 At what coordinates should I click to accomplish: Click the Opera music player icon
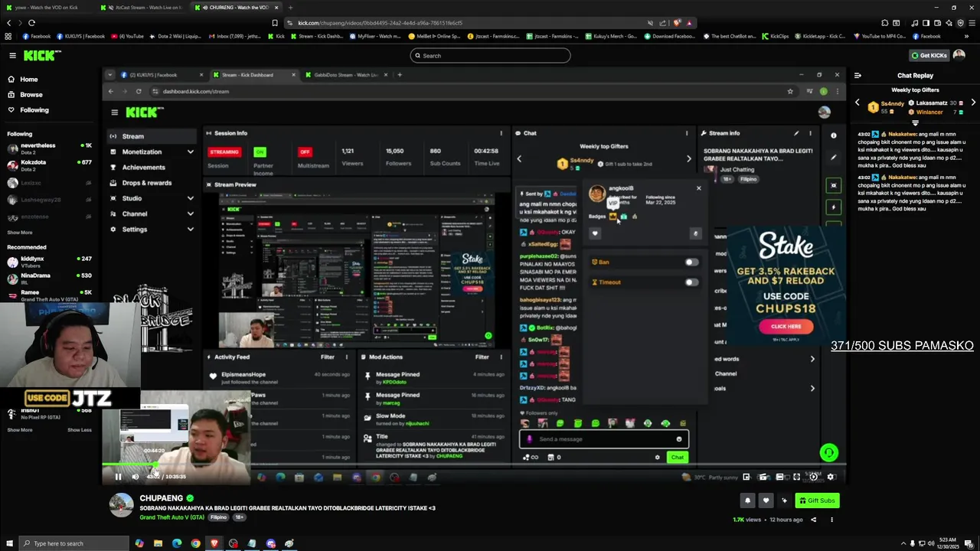click(915, 23)
